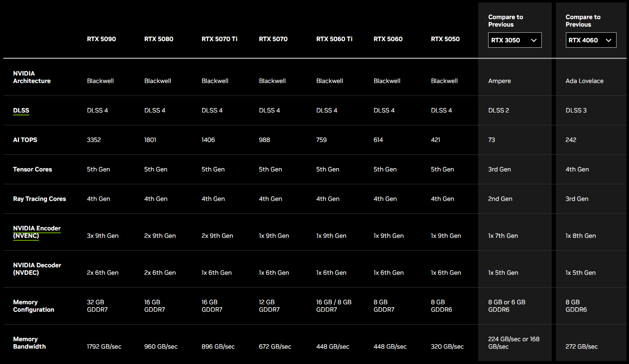Screen dimensions: 629x364
Task: Click the Ada Lovelace architecture cell
Action: pyautogui.click(x=584, y=81)
